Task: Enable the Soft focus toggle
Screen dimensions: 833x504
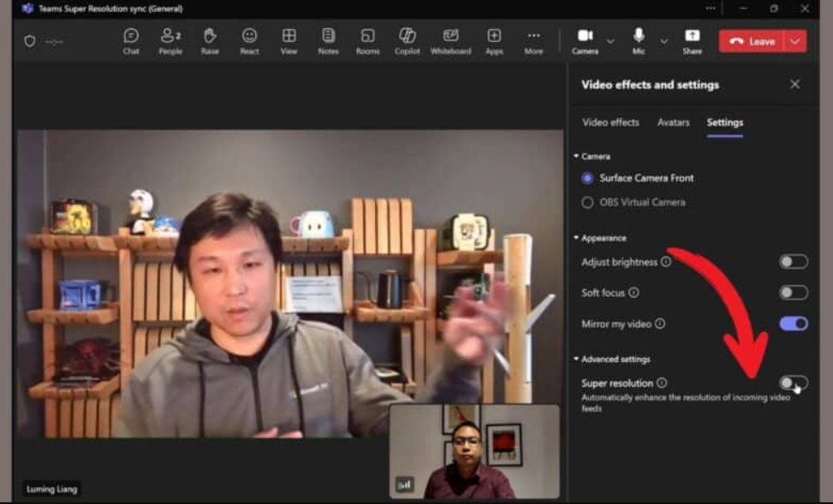Action: [x=794, y=293]
